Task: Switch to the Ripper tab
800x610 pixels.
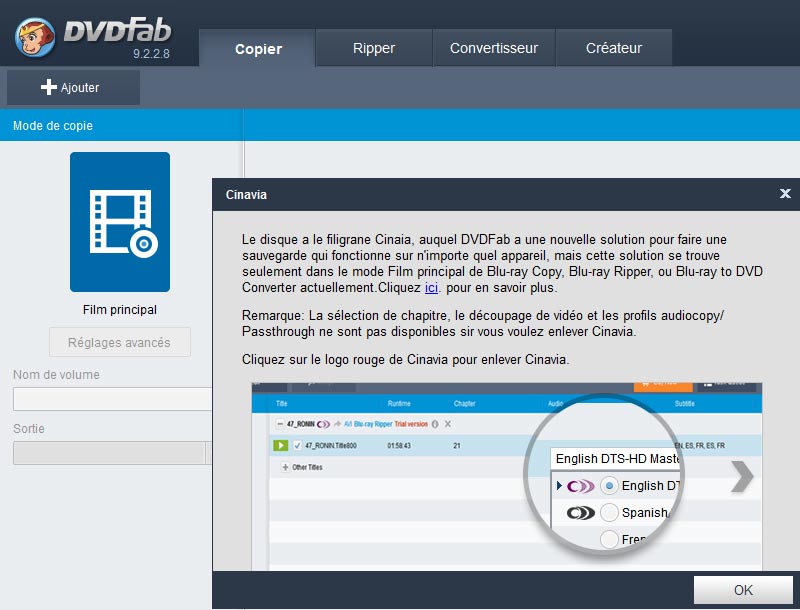Action: tap(374, 48)
